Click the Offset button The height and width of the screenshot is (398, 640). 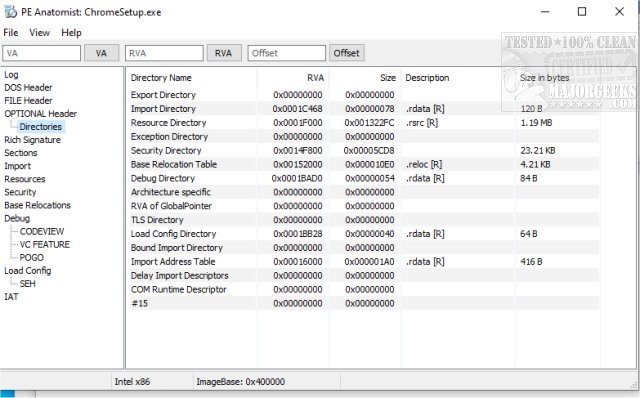point(347,53)
